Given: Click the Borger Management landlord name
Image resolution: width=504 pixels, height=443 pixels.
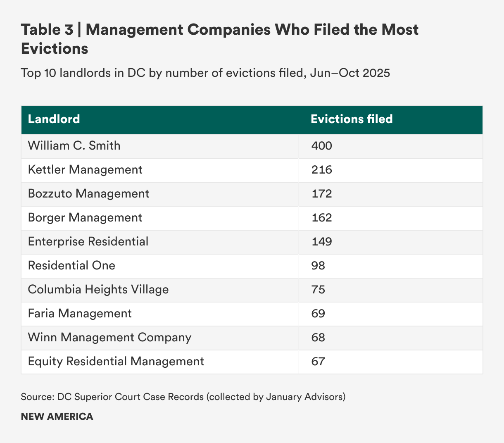Looking at the screenshot, I should [85, 218].
